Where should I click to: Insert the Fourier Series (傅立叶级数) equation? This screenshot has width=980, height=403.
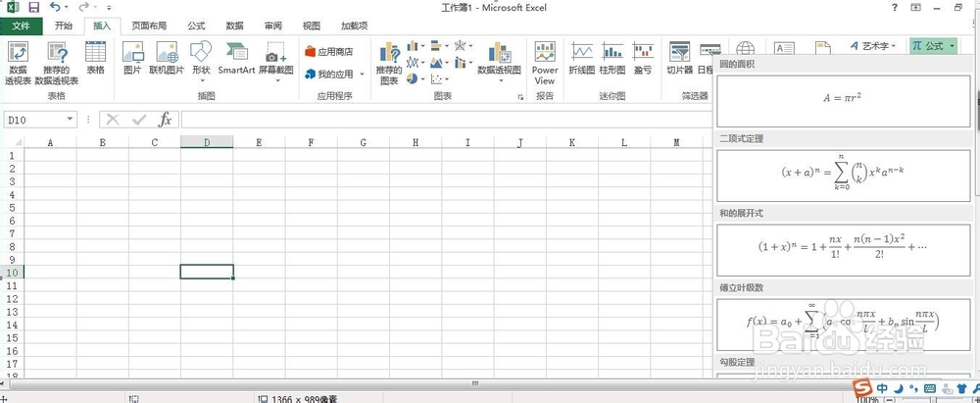point(843,325)
